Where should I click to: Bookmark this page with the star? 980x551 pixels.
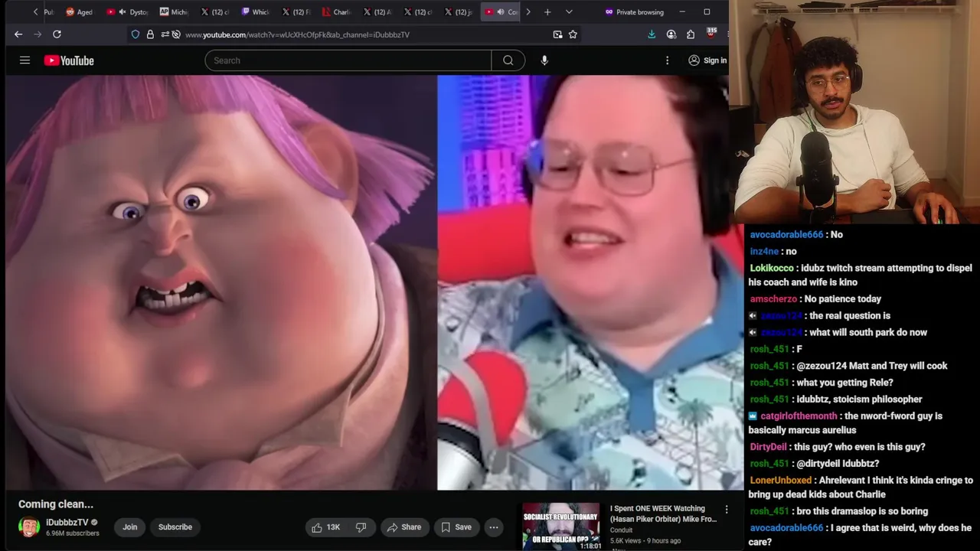(573, 34)
